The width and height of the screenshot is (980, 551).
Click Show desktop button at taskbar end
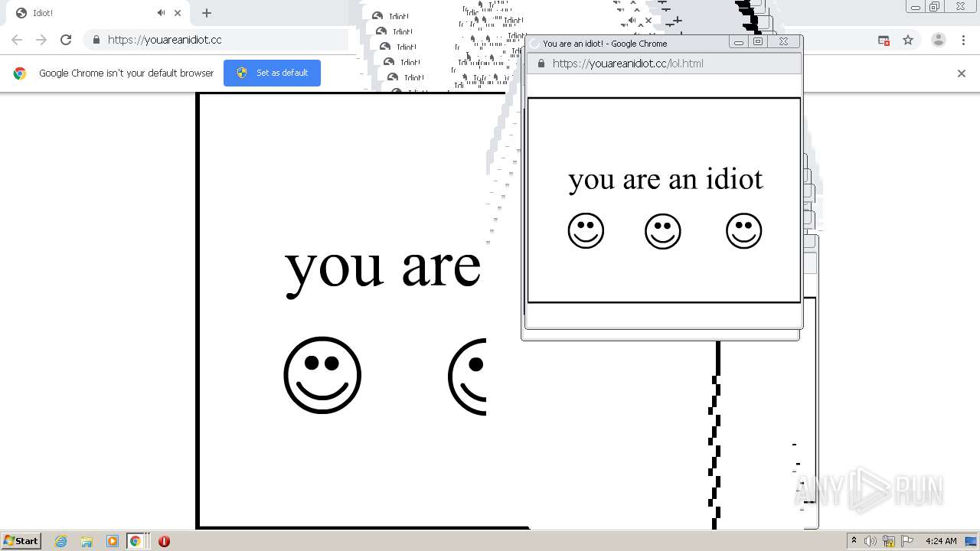(x=971, y=541)
